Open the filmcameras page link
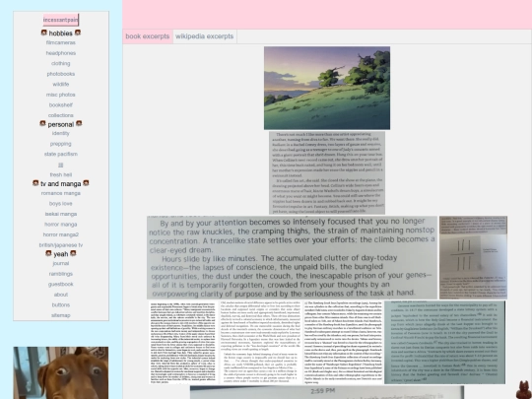532x399 pixels. (61, 42)
